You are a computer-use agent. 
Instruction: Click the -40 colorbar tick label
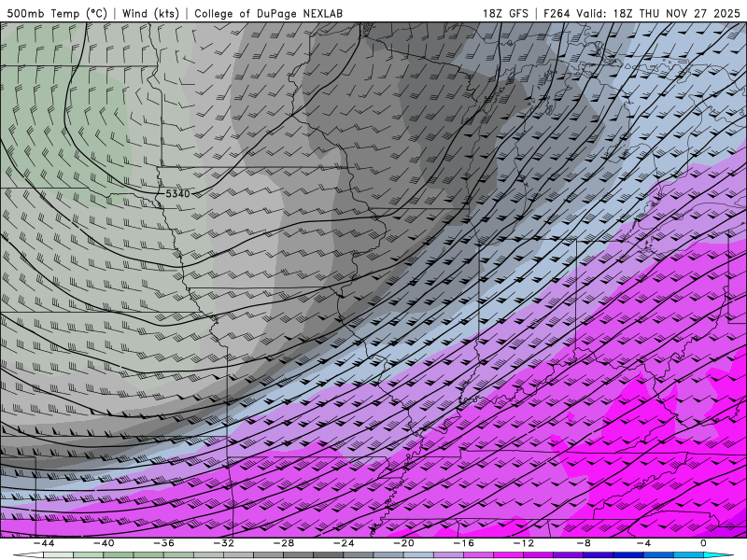(104, 543)
